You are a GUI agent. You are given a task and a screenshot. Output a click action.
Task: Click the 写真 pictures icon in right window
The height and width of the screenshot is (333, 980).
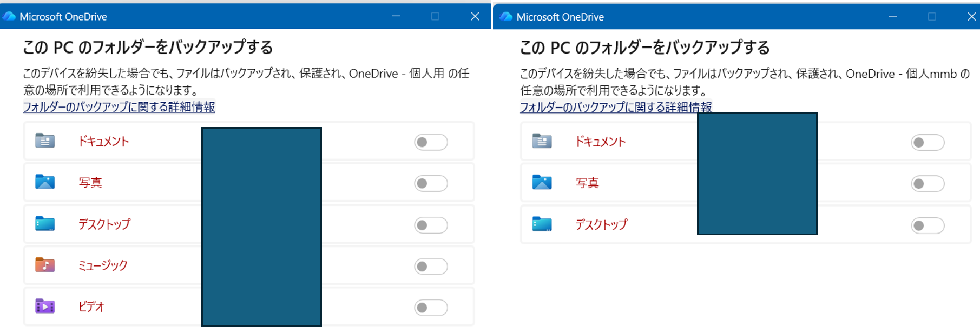pyautogui.click(x=542, y=183)
